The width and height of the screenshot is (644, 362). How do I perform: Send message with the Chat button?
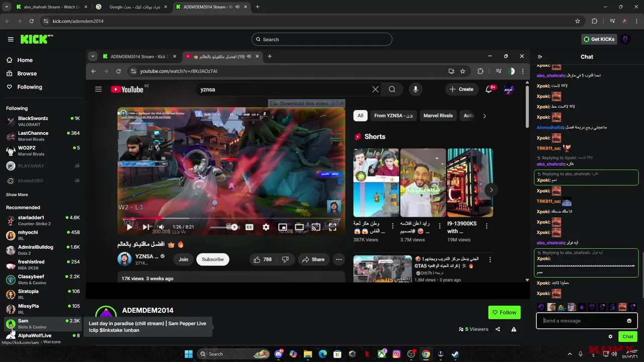[628, 337]
